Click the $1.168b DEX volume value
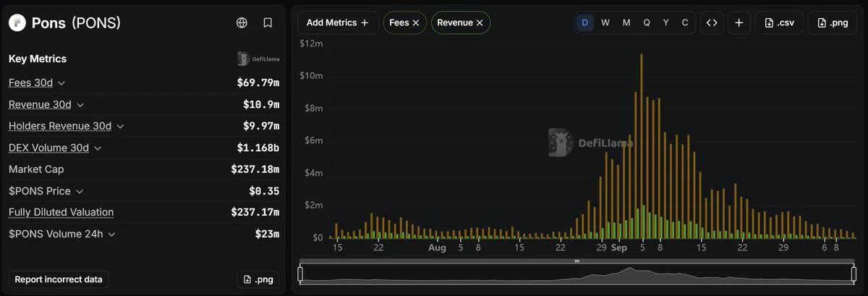Image resolution: width=868 pixels, height=296 pixels. (x=258, y=148)
